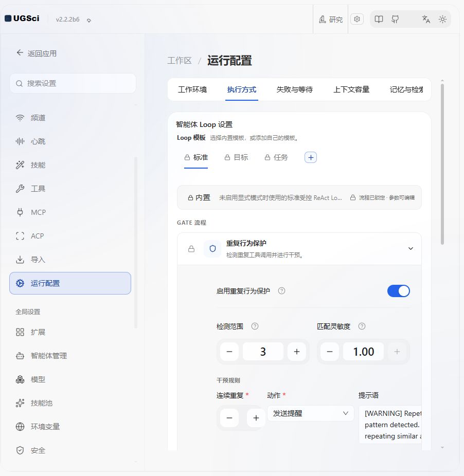Viewport: 464px width, 476px height.
Task: Select the 任务 Loop template
Action: [276, 158]
